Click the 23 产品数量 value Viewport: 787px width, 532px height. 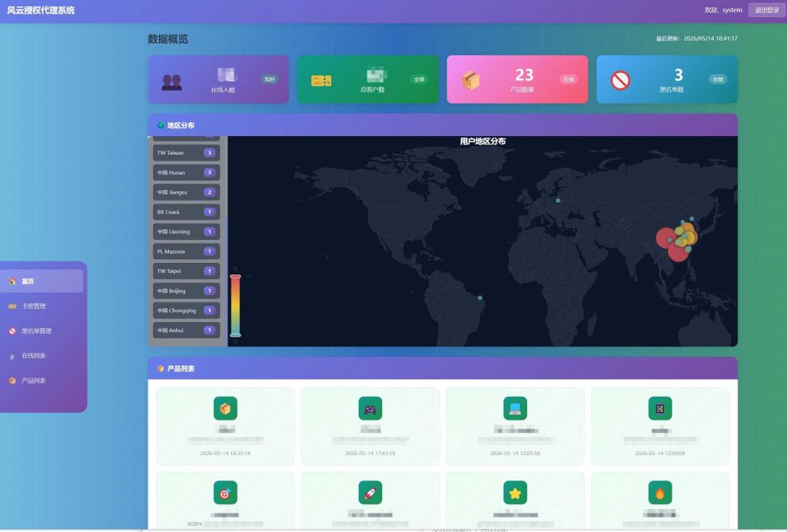click(524, 75)
